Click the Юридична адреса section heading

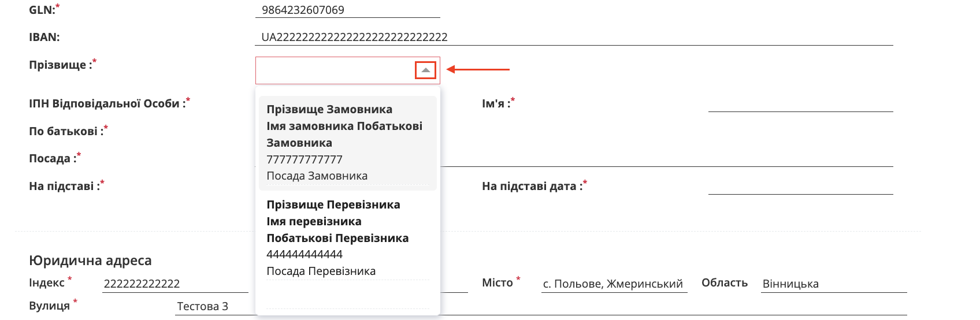tap(90, 261)
